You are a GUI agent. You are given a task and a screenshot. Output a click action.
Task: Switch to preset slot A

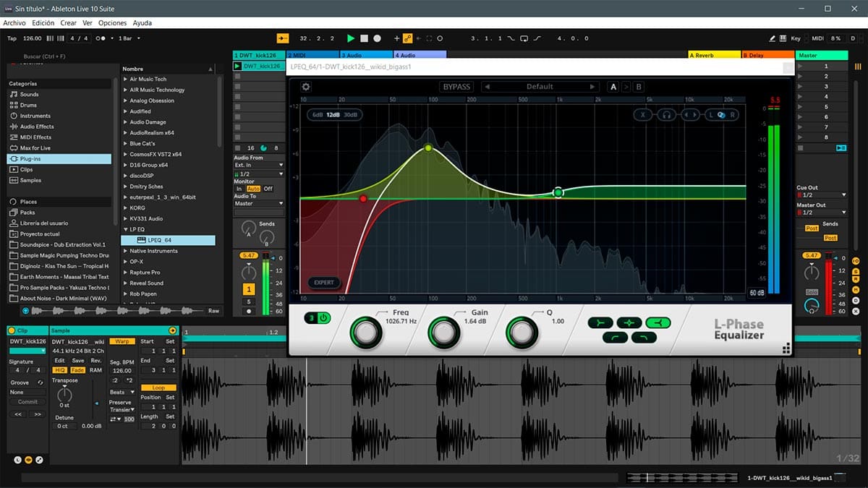[613, 87]
